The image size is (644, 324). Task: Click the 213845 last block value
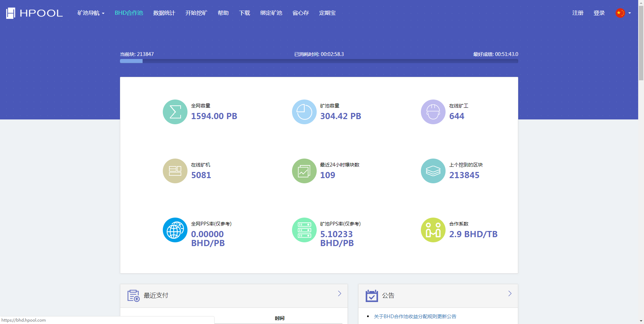[x=464, y=175]
